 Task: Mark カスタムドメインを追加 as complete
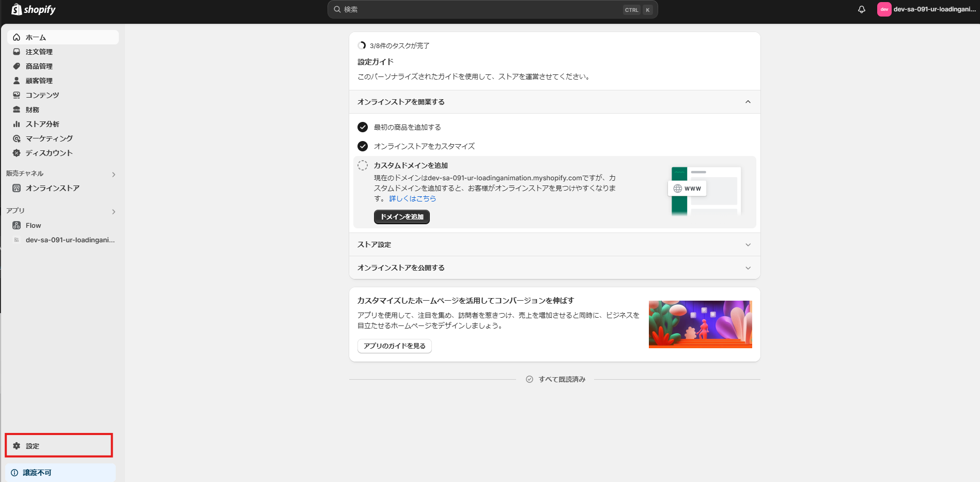pyautogui.click(x=364, y=165)
